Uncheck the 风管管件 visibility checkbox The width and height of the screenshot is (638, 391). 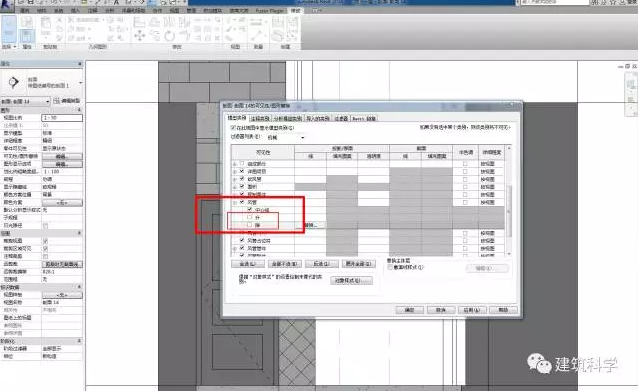[x=242, y=248]
